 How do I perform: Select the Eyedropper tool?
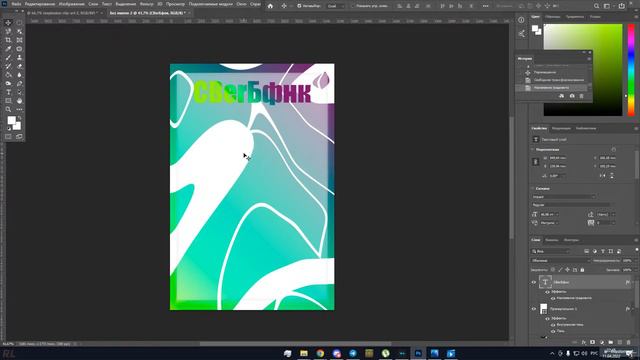tap(8, 49)
